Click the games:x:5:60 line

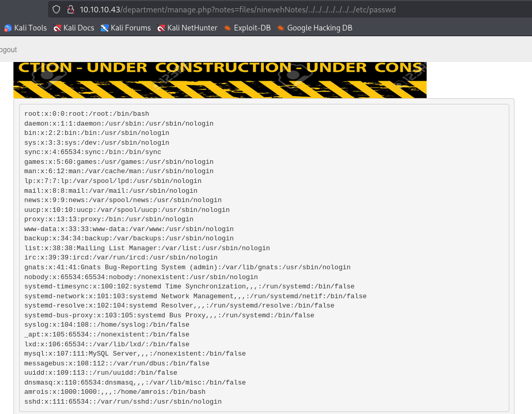(x=119, y=162)
